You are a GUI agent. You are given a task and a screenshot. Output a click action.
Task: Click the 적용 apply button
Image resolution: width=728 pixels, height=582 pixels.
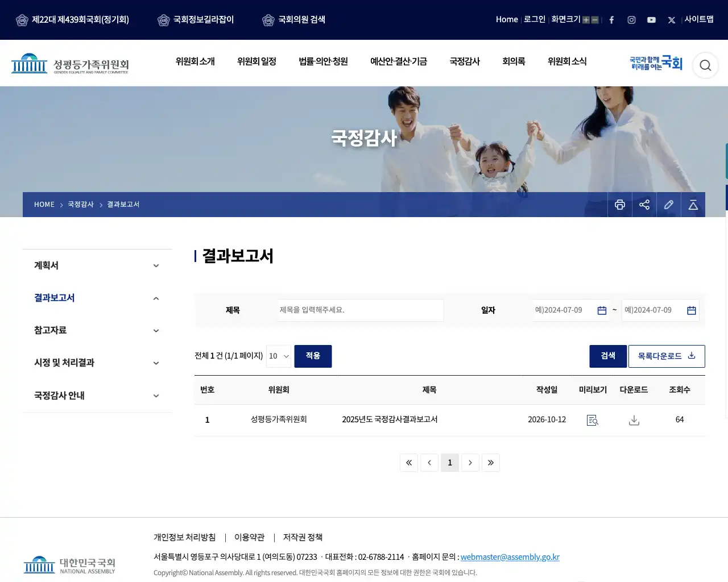313,356
